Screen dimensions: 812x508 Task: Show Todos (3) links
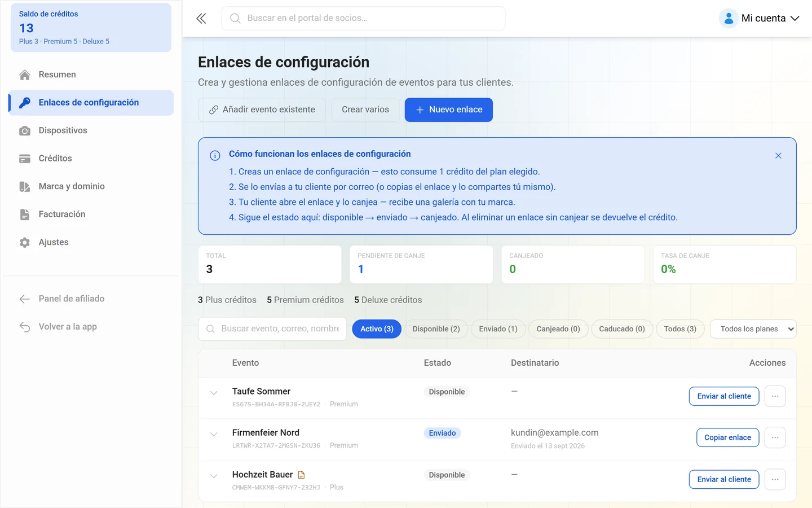[680, 329]
